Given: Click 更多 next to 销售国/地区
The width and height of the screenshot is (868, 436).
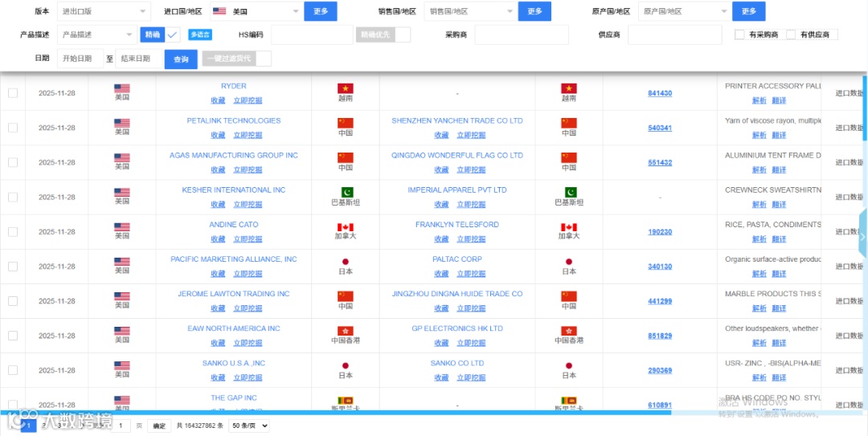Looking at the screenshot, I should point(534,11).
